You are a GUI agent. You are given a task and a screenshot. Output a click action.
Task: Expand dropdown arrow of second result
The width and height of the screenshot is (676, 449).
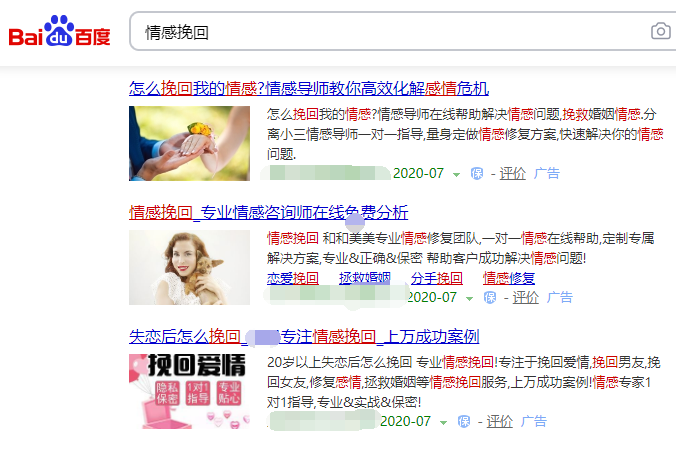coord(469,298)
